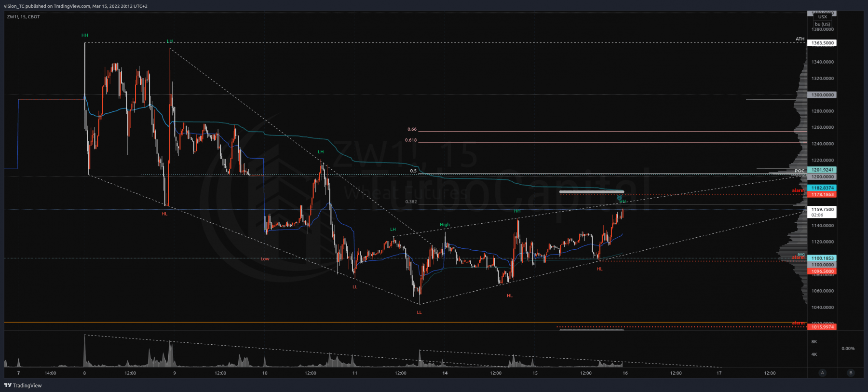Open the TradingView wordmark link

[x=27, y=385]
